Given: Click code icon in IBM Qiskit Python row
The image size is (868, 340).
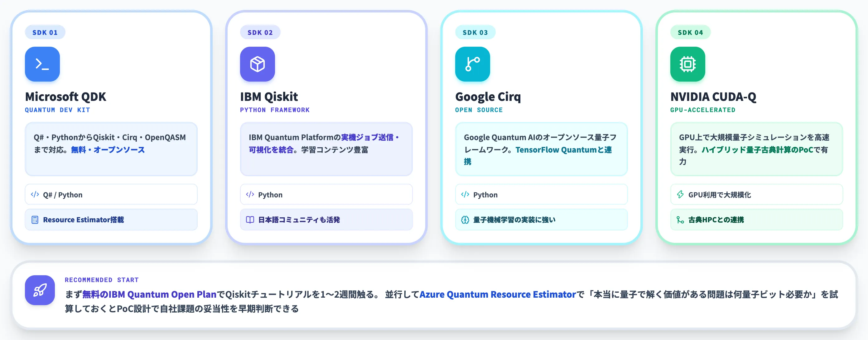Looking at the screenshot, I should pyautogui.click(x=250, y=195).
